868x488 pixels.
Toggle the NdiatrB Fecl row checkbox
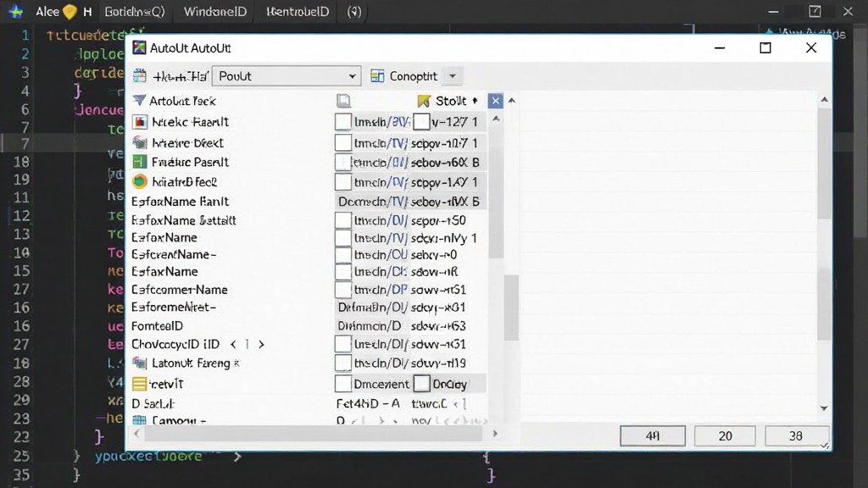point(343,181)
